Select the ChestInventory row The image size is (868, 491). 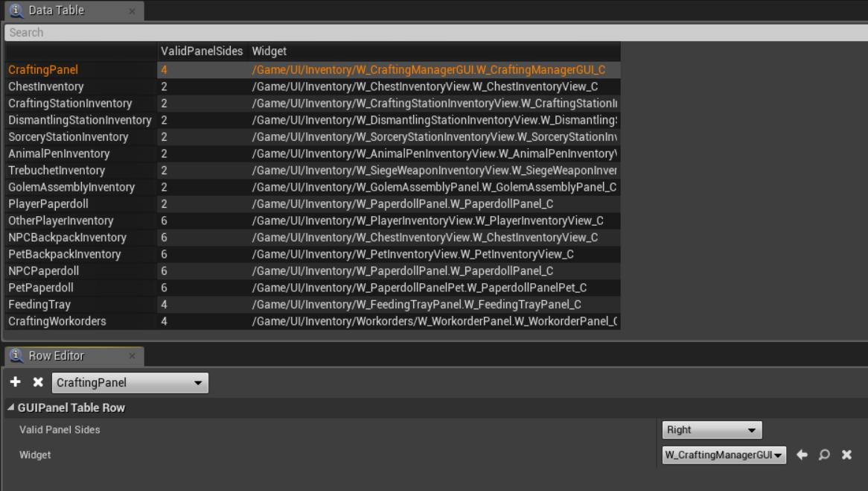(46, 86)
